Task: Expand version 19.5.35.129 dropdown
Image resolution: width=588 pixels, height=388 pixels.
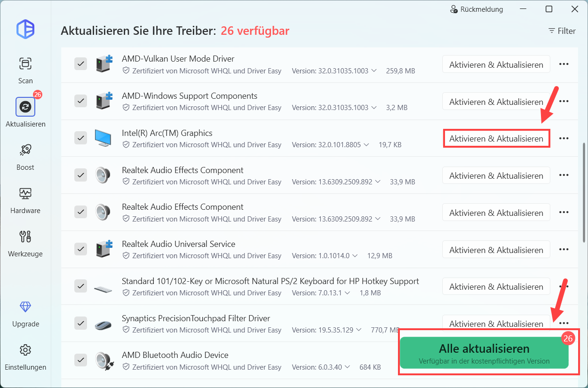Action: tap(359, 330)
